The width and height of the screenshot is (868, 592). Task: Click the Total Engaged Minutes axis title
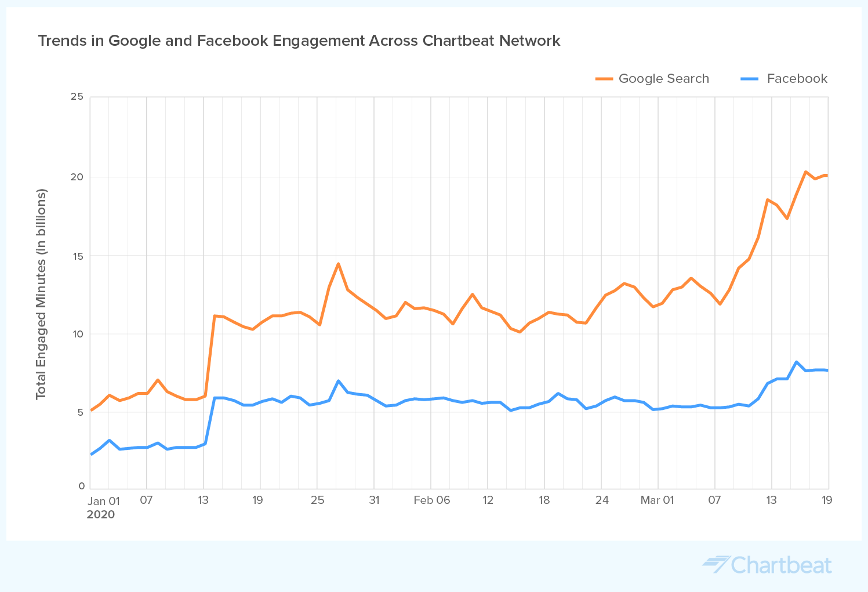tap(41, 294)
